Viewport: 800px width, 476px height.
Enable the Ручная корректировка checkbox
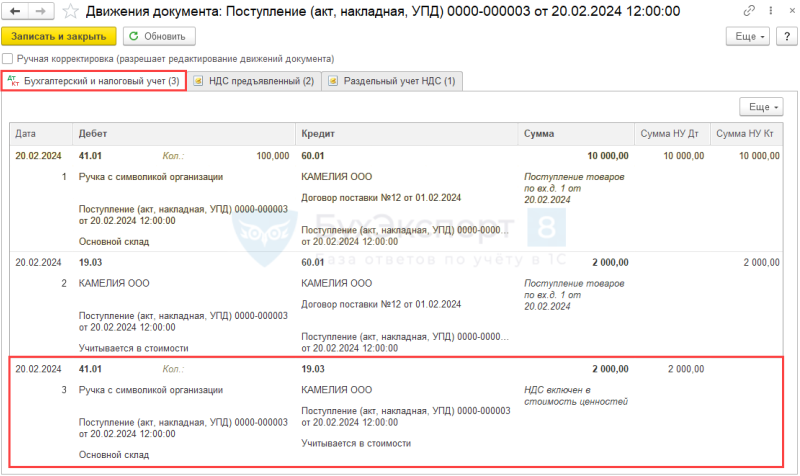pos(8,59)
